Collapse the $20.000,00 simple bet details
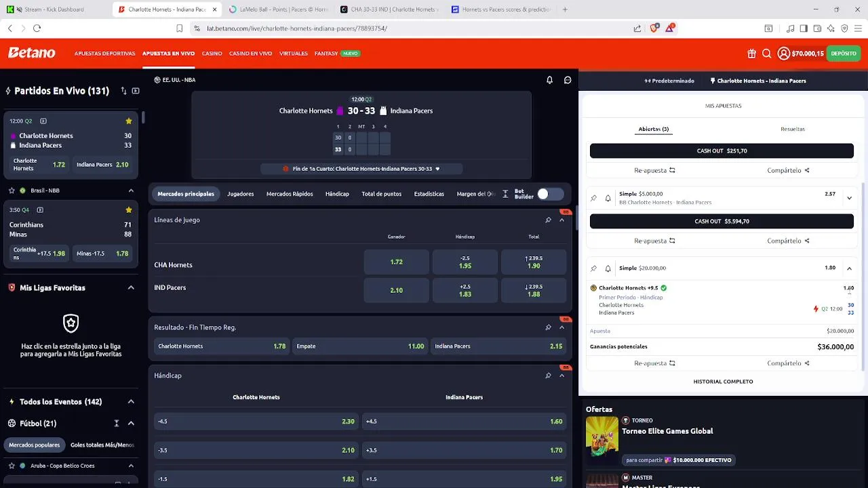Image resolution: width=868 pixels, height=488 pixels. [849, 268]
